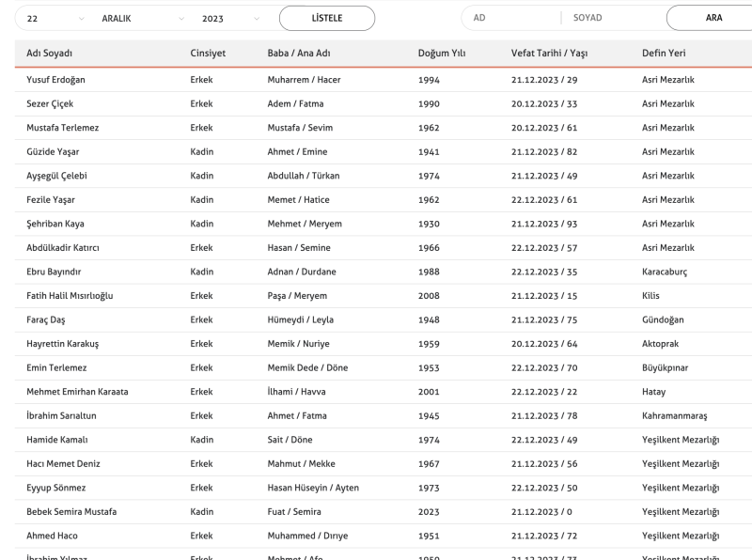Click the ARA search button
The image size is (752, 560).
click(711, 18)
